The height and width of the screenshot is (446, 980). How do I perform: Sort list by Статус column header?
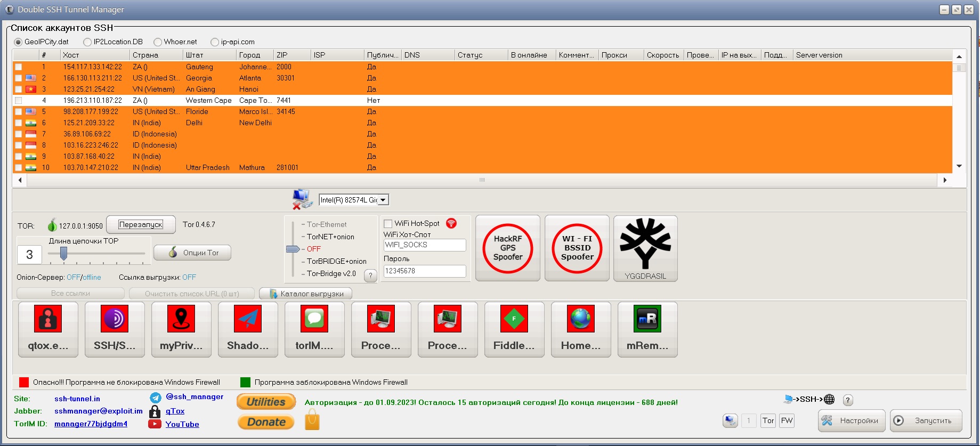(x=481, y=55)
